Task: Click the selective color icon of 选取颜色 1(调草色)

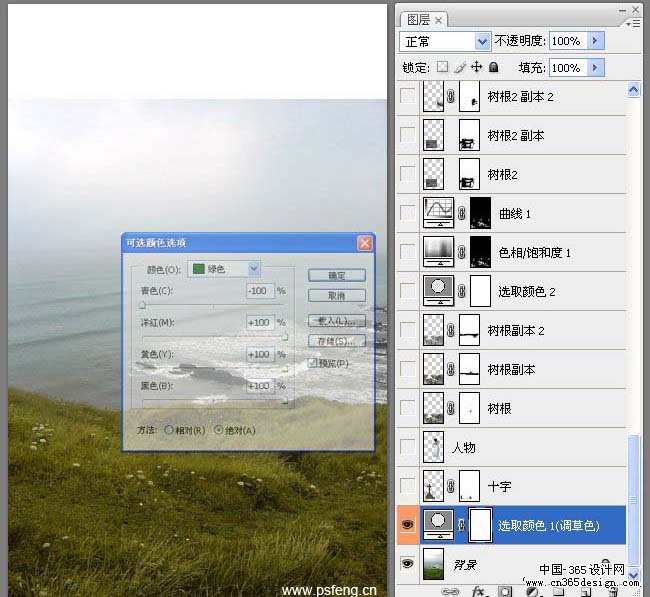Action: tap(438, 524)
